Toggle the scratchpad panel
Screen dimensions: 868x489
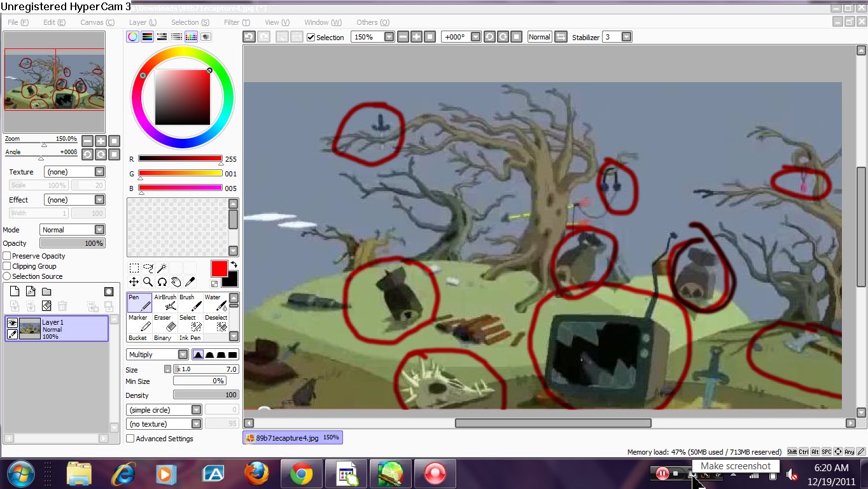tap(206, 37)
